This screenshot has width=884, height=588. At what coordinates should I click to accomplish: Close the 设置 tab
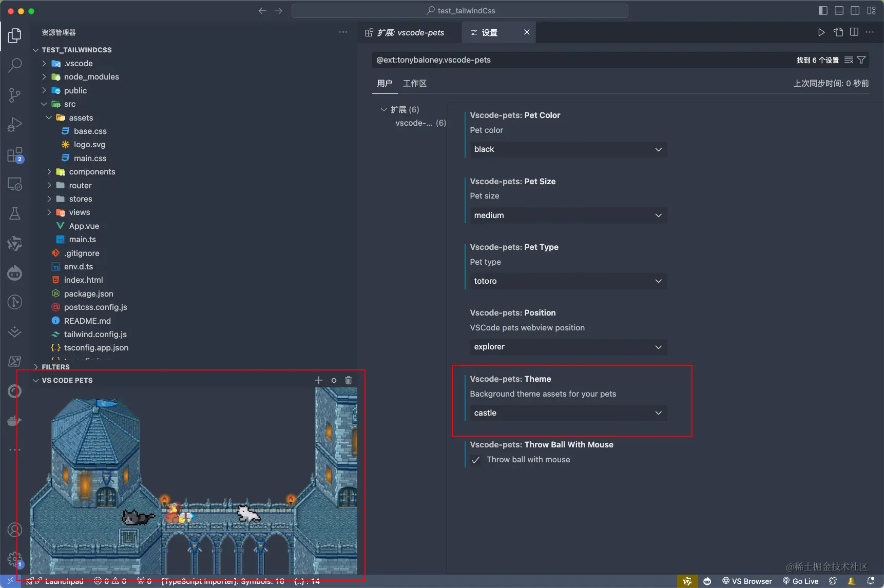[527, 32]
